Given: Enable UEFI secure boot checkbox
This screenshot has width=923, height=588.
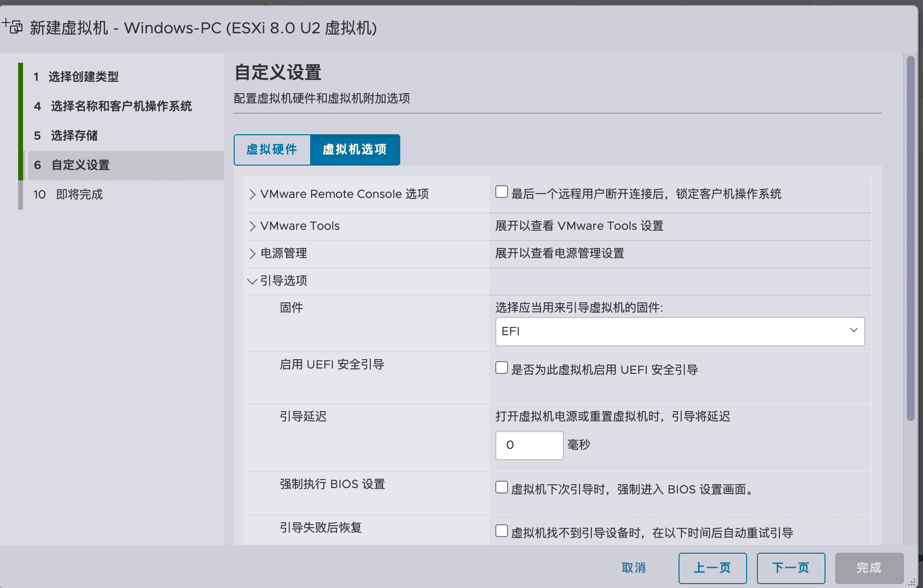Looking at the screenshot, I should tap(502, 368).
